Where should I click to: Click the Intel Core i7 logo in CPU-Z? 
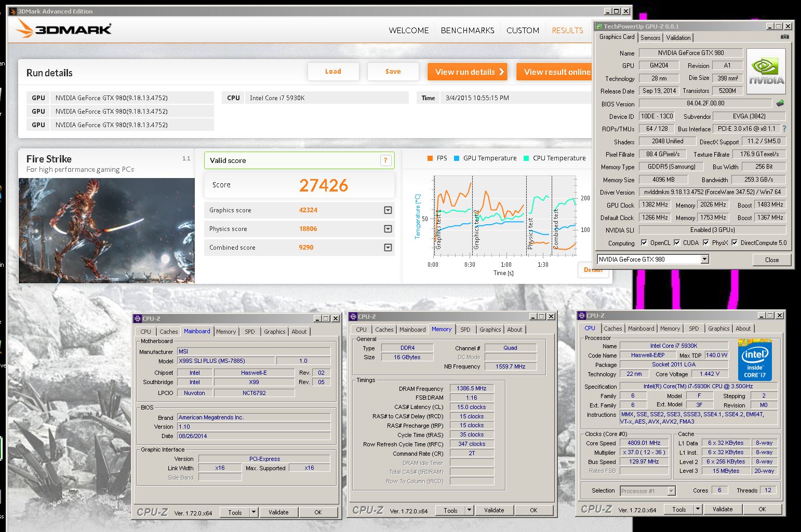coord(755,360)
